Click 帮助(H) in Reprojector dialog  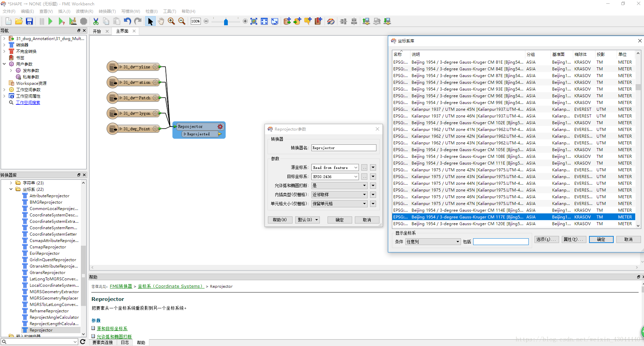point(280,220)
